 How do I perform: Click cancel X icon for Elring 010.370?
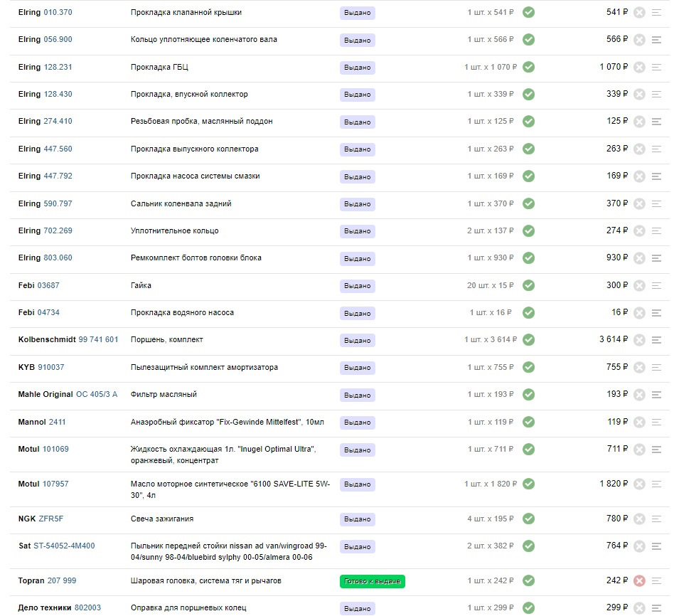tap(639, 13)
